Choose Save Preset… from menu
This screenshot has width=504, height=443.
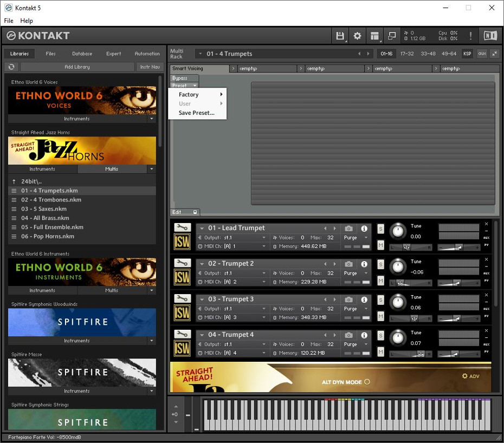click(x=196, y=113)
